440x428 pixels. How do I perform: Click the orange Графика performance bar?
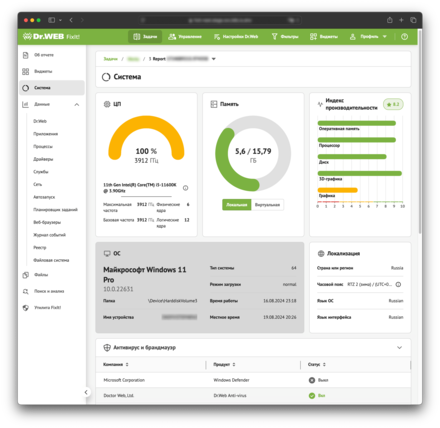pyautogui.click(x=337, y=190)
